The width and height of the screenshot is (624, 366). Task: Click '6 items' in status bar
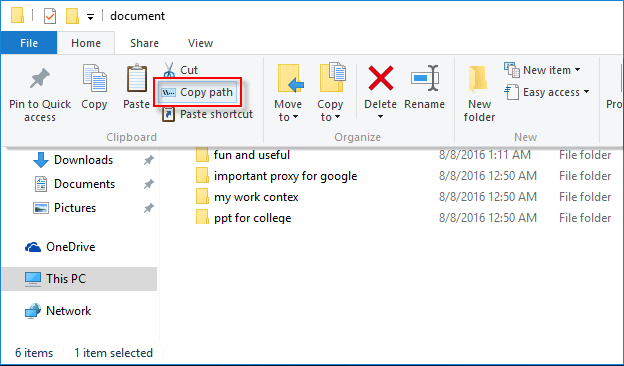(34, 353)
